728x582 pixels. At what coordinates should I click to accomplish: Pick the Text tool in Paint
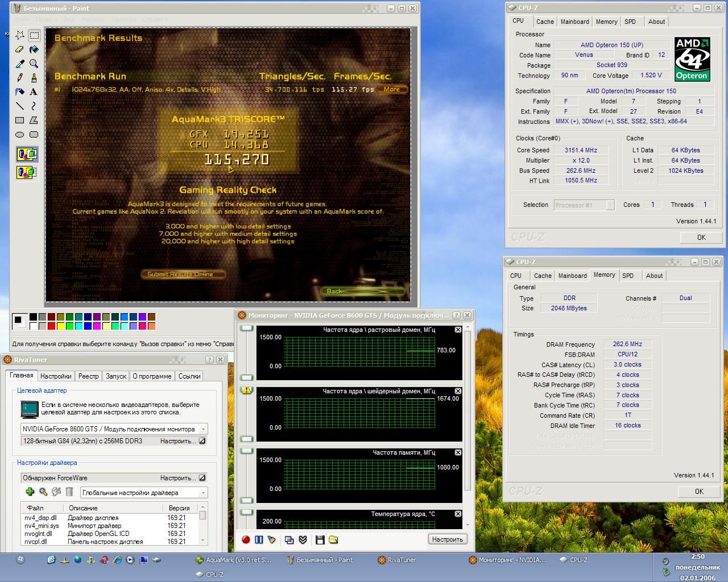pos(34,92)
